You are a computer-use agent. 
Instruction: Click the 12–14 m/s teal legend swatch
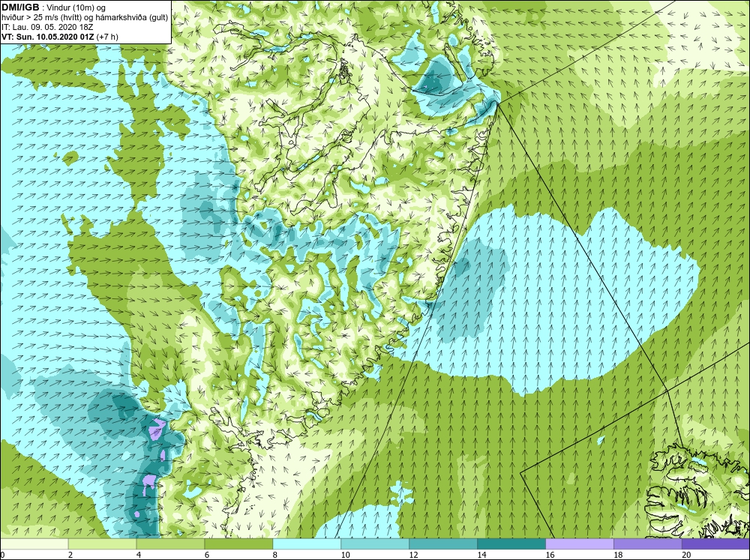[x=443, y=544]
